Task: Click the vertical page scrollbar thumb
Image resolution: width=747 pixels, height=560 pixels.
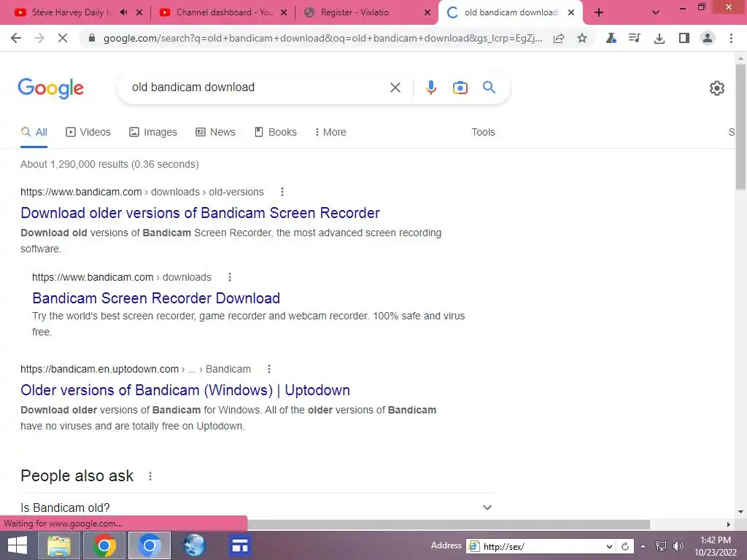Action: (740, 126)
